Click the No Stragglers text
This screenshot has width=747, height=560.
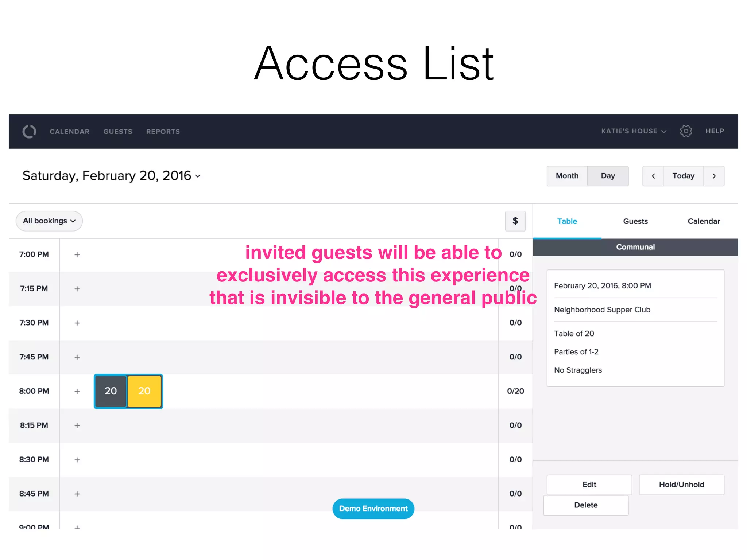click(578, 370)
